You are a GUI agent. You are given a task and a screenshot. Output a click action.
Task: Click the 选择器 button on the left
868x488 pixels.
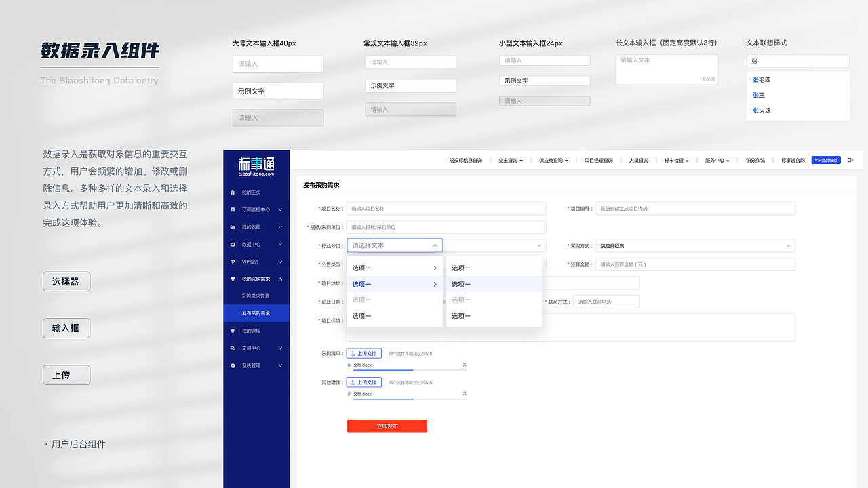point(66,281)
